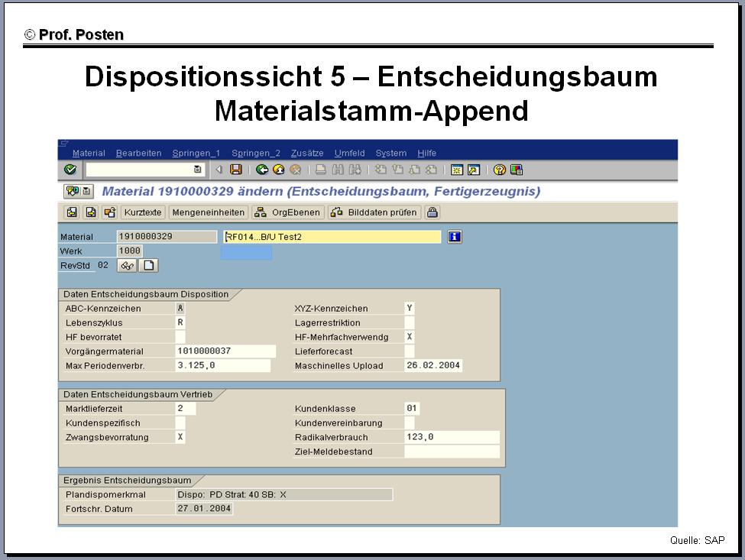Open the Springen_1 menu
The image size is (745, 560).
tap(196, 153)
